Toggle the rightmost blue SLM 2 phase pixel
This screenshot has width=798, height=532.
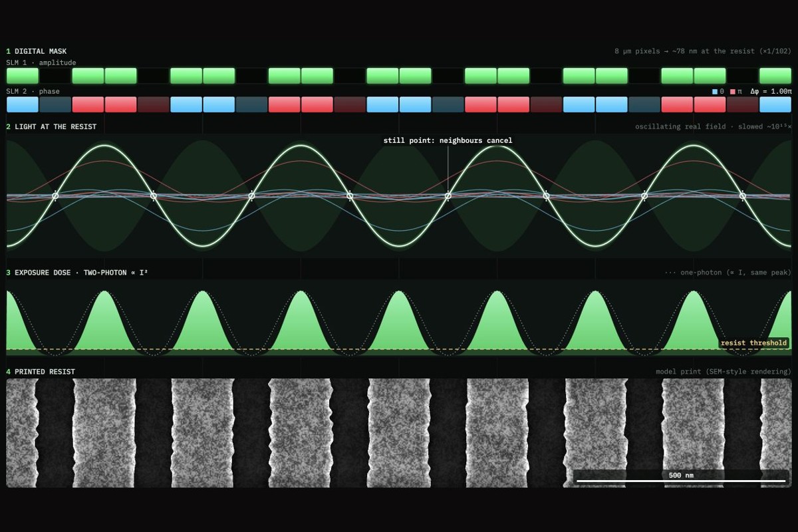point(775,104)
